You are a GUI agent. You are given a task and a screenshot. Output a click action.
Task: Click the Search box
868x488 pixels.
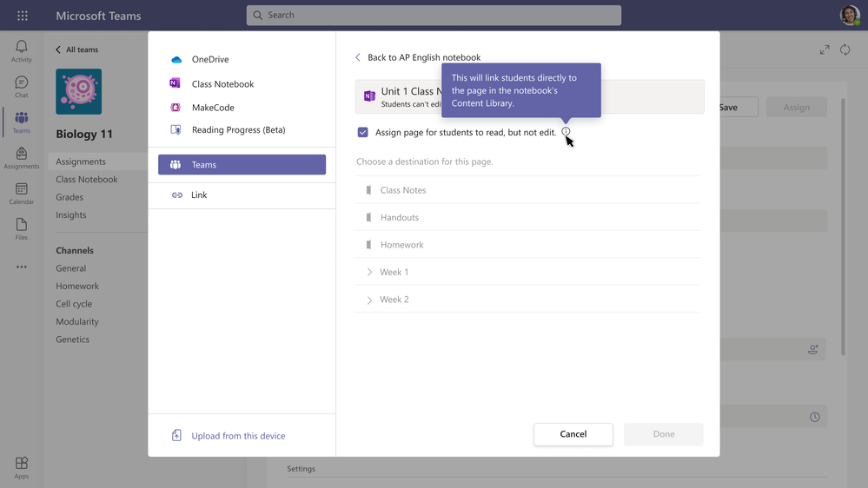coord(434,16)
